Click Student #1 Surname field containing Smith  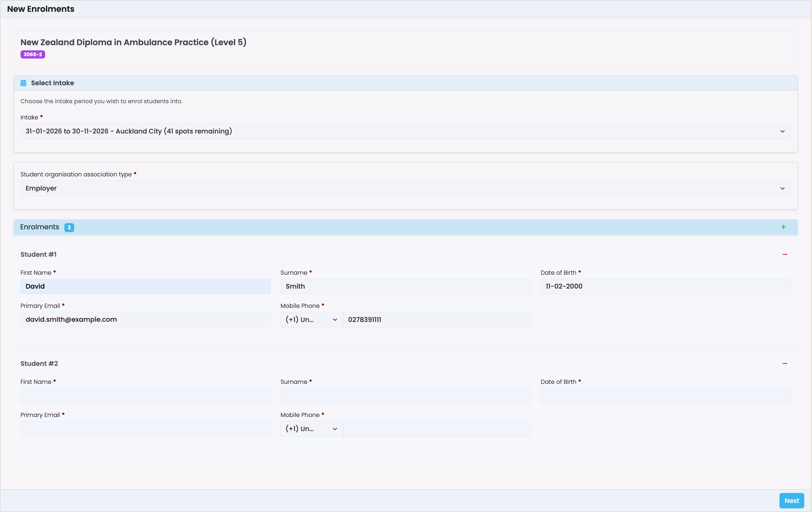point(405,286)
